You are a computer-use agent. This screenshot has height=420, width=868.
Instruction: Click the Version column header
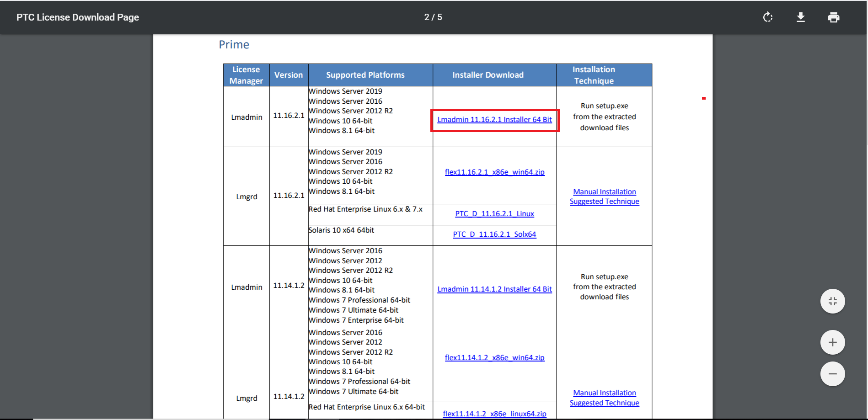[x=289, y=75]
